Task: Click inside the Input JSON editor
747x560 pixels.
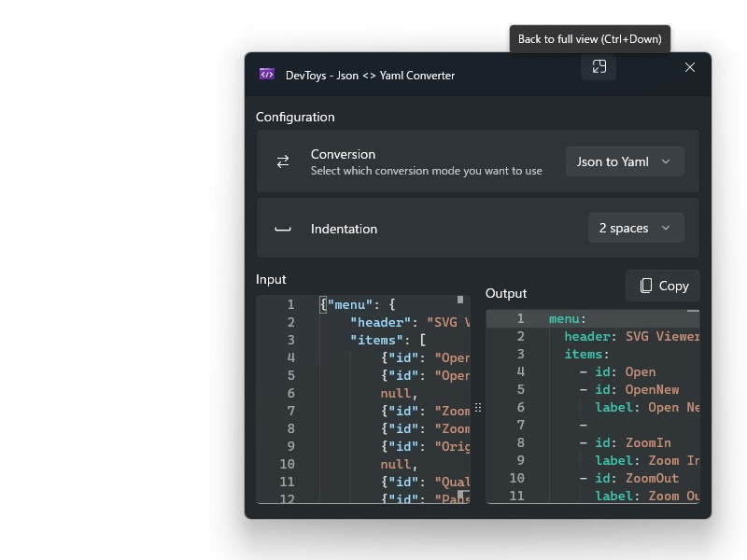Action: pyautogui.click(x=363, y=399)
